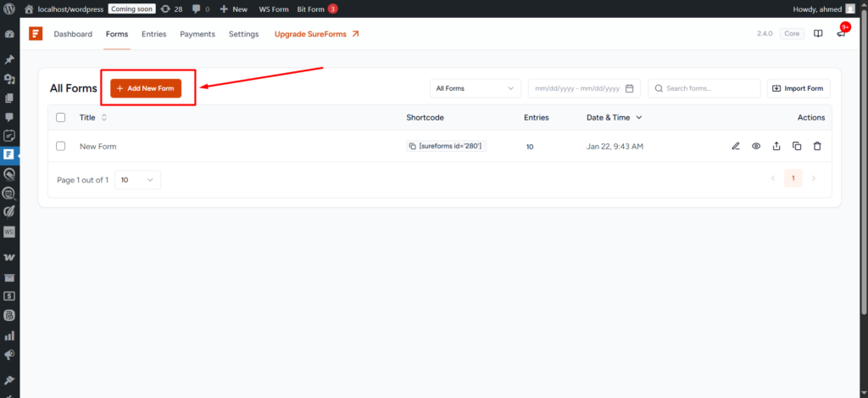868x398 pixels.
Task: Copy the sureforms shortcode icon
Action: coord(413,146)
